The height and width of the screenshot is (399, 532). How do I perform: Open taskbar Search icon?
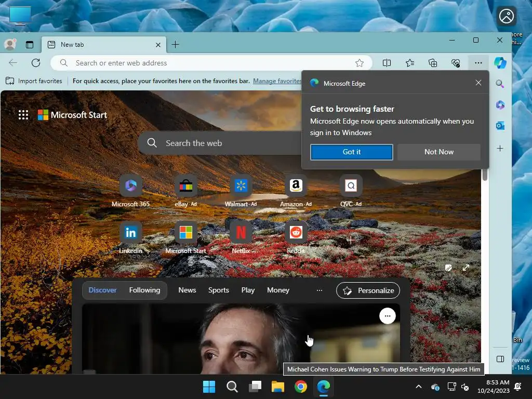pos(232,387)
